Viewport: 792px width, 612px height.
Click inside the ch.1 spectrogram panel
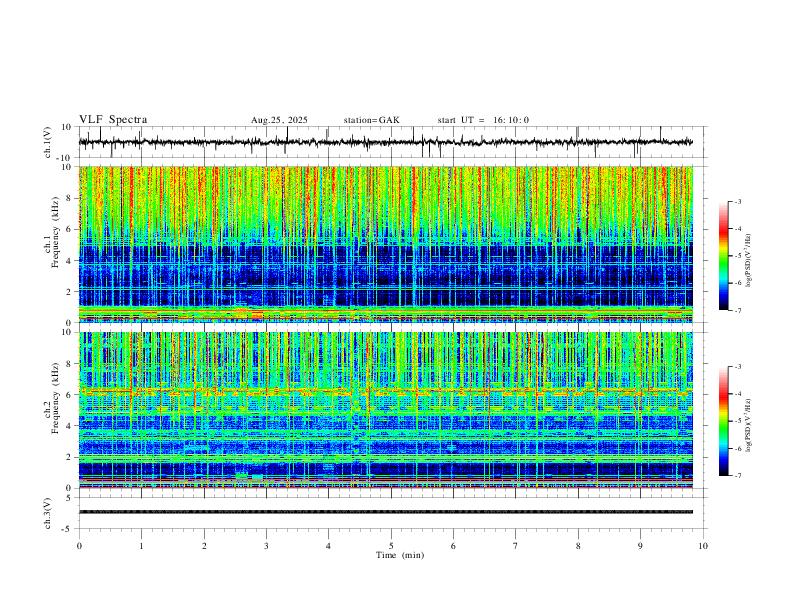pyautogui.click(x=386, y=244)
